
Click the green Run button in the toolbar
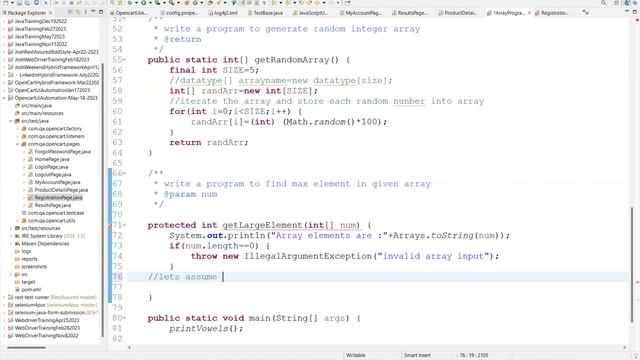coord(144,3)
